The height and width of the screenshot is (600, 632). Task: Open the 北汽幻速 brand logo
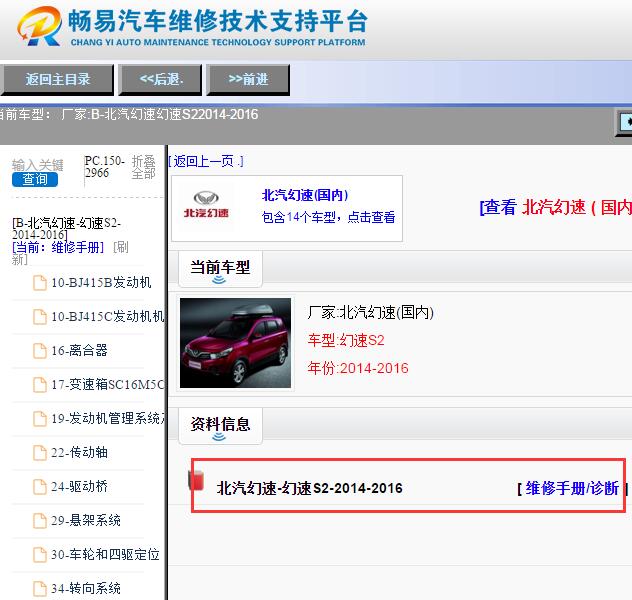(x=206, y=205)
